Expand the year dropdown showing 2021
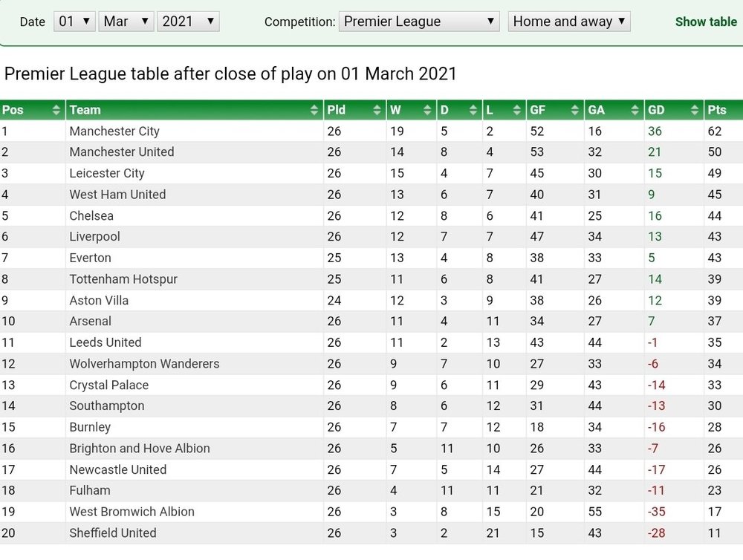This screenshot has width=743, height=560. (x=188, y=22)
